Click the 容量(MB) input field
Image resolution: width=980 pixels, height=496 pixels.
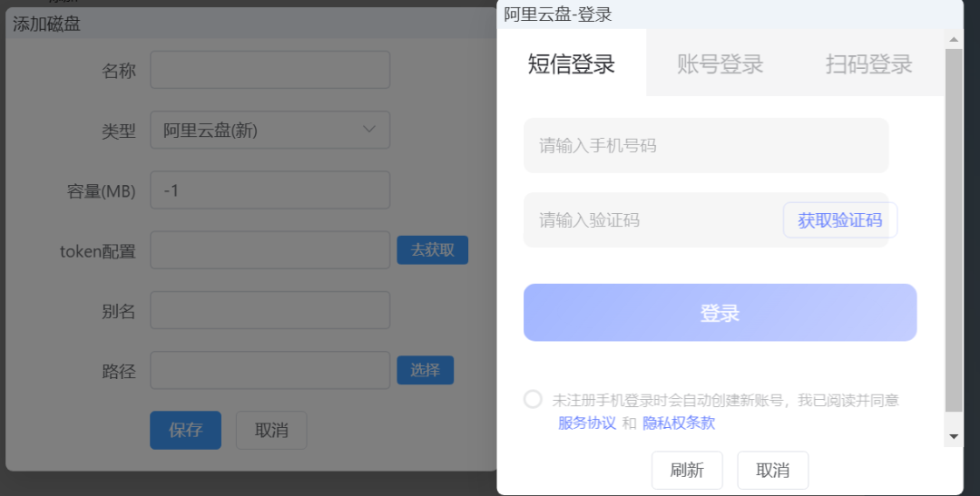click(x=269, y=190)
